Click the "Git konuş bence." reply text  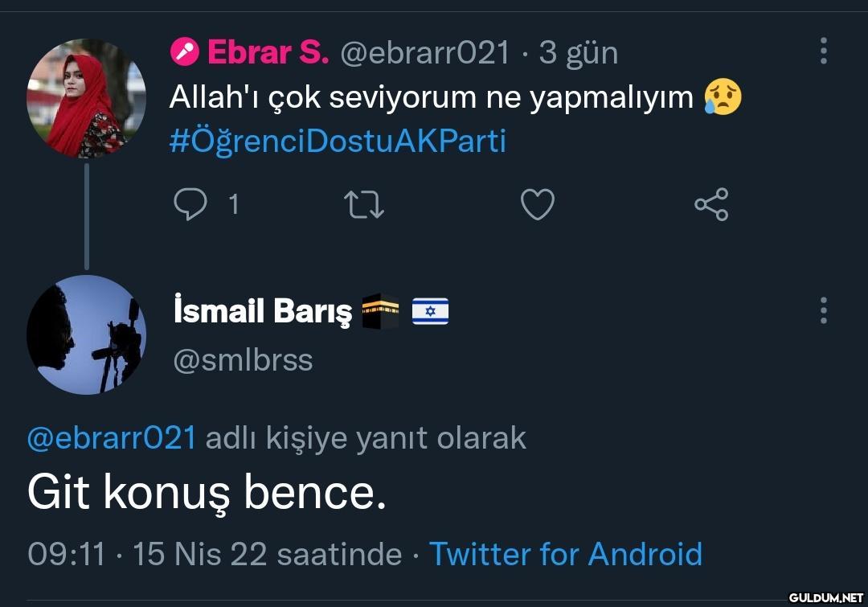(207, 494)
